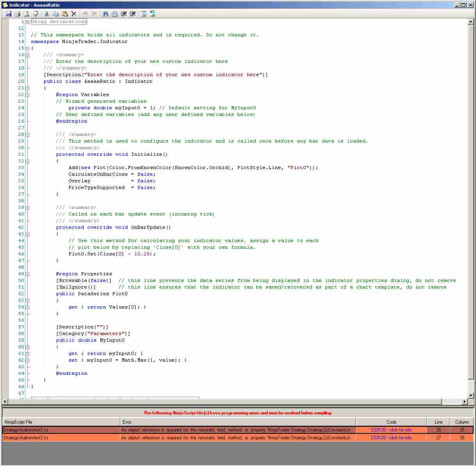The width and height of the screenshot is (476, 467).
Task: Collapse the OnBarUpdate body at line 43
Action: pyautogui.click(x=27, y=234)
